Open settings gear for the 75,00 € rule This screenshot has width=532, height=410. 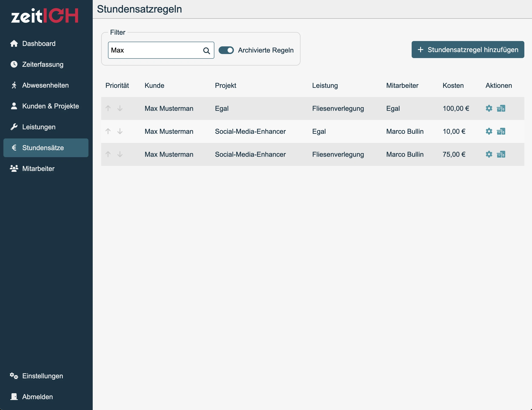pos(489,154)
